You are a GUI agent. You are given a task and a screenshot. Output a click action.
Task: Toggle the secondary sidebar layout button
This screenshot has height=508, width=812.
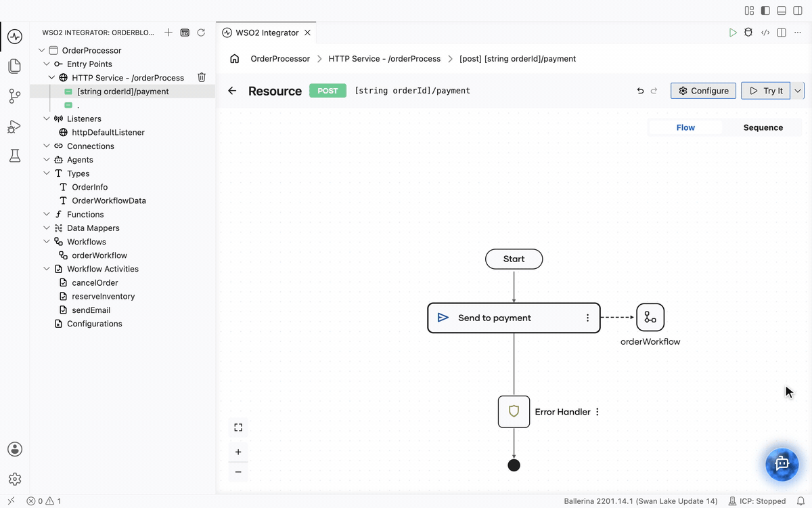point(798,11)
